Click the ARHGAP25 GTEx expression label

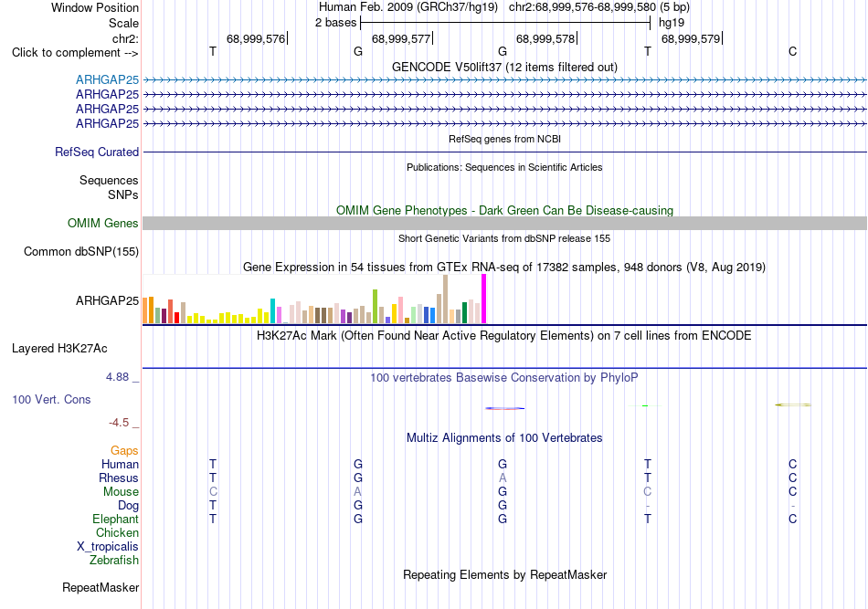[108, 301]
